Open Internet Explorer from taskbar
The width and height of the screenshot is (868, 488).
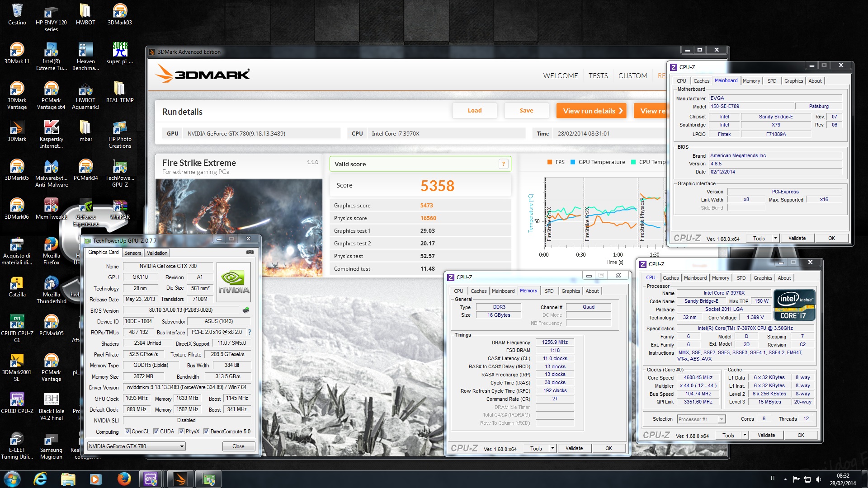click(x=40, y=479)
